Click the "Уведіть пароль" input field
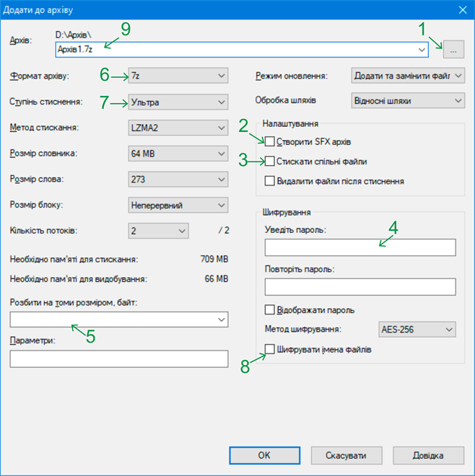Screen dimensions: 475x476 click(360, 248)
